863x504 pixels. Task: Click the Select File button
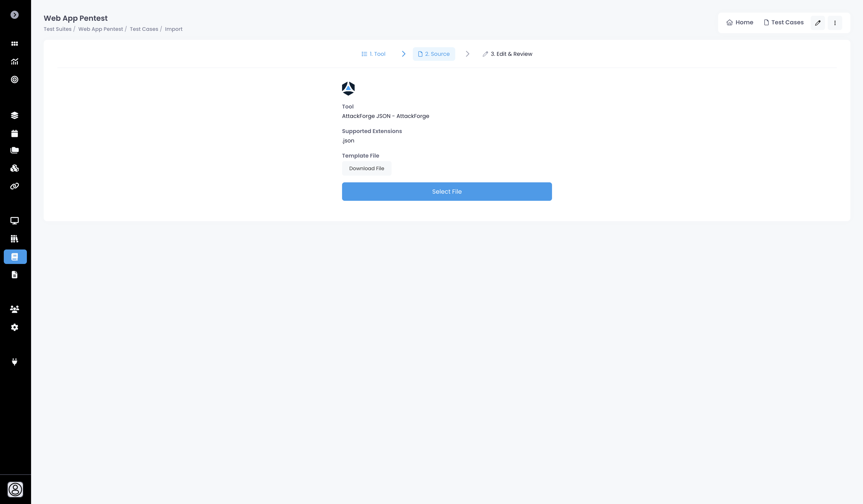(x=447, y=192)
